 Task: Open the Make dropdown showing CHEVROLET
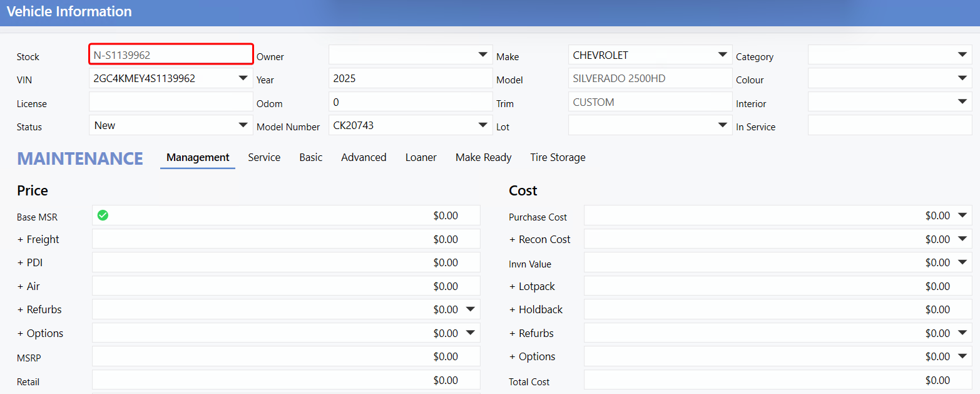pos(722,55)
